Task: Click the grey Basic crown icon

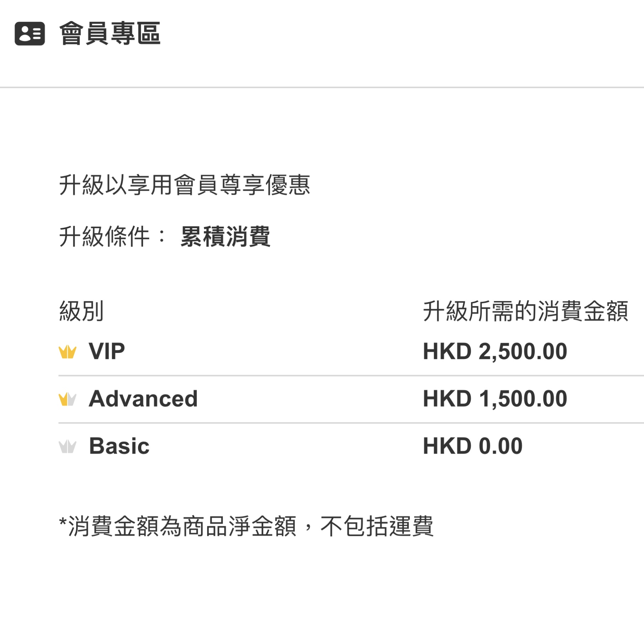Action: pos(67,447)
